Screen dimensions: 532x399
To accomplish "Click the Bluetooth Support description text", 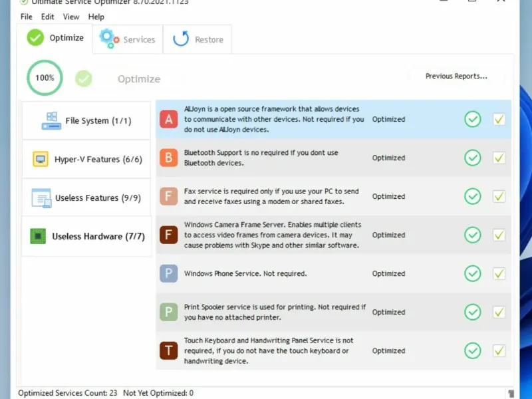I will click(261, 158).
